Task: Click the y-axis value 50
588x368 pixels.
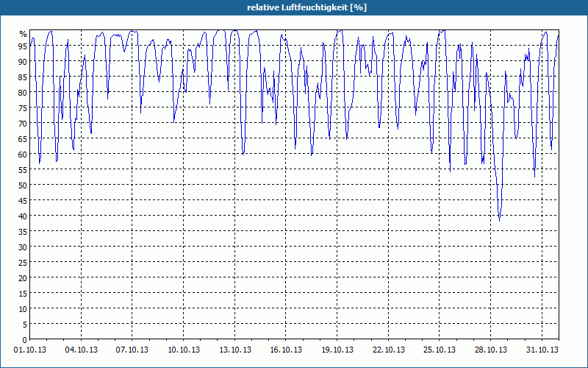Action: pos(23,185)
